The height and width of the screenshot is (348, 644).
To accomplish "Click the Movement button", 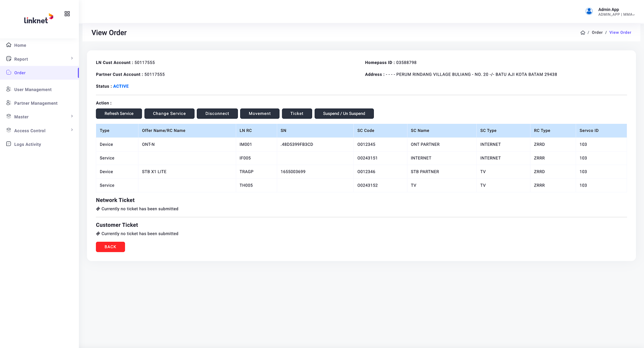I will (x=260, y=114).
